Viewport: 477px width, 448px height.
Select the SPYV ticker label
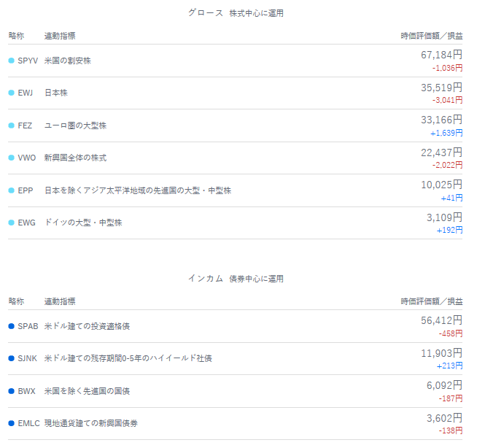click(28, 61)
